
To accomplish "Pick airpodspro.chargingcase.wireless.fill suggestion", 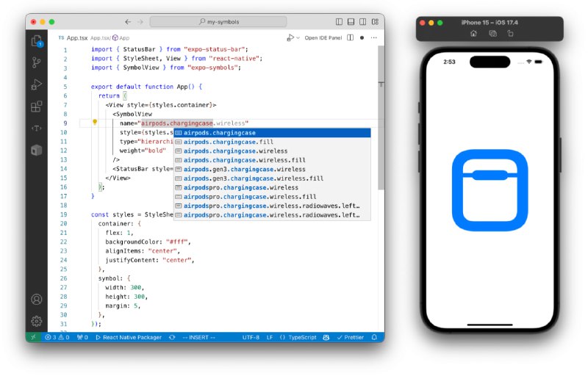I will [x=272, y=197].
